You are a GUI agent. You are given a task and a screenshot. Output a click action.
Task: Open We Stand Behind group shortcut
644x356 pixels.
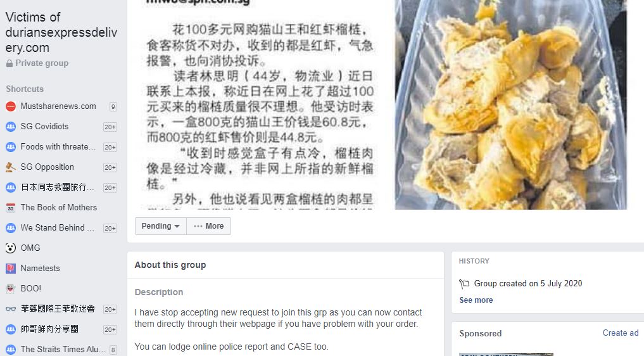click(x=58, y=228)
